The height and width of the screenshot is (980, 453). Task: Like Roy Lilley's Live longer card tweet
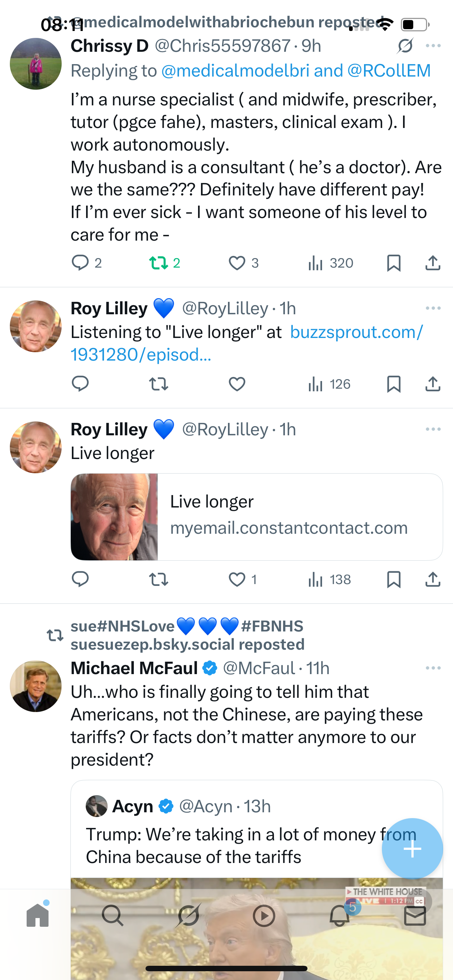click(x=237, y=579)
